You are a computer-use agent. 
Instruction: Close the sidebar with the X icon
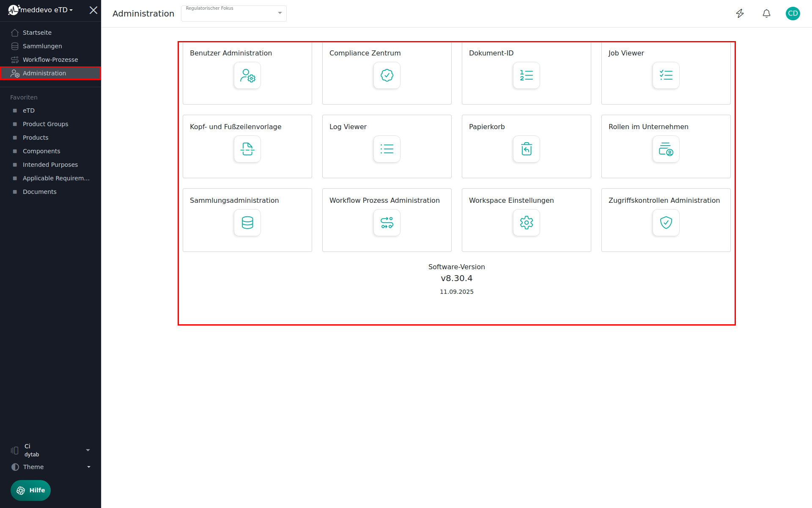[93, 10]
